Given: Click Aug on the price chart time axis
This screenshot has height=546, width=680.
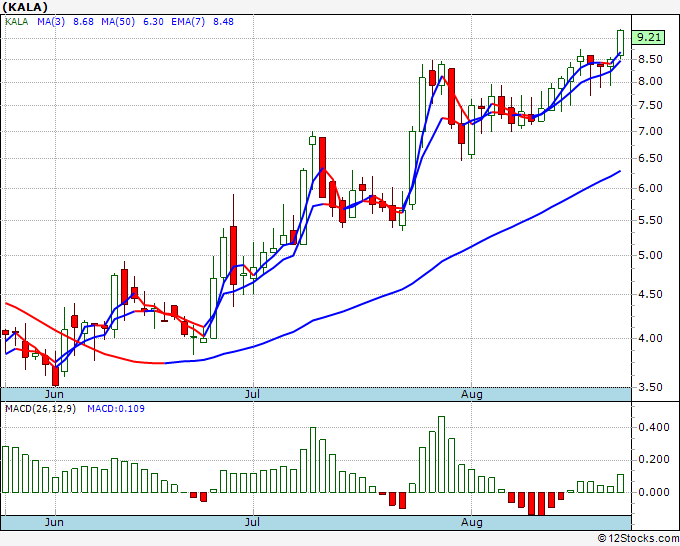Looking at the screenshot, I should 471,394.
